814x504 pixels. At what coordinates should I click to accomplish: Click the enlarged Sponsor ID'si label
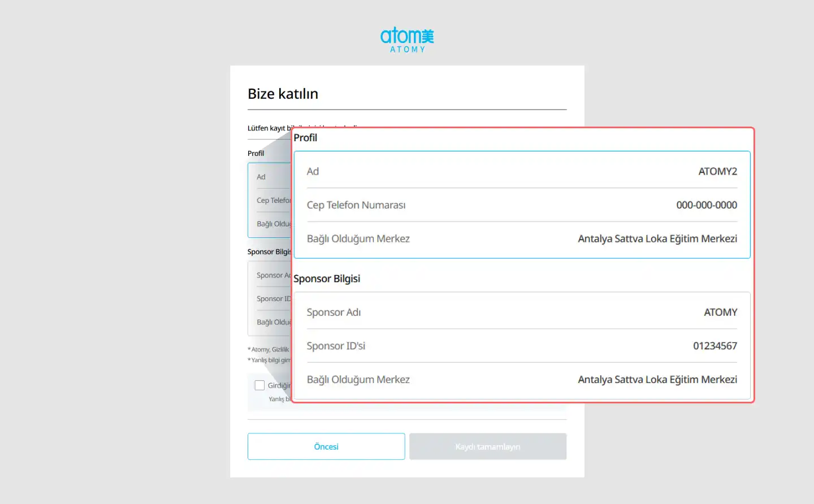pyautogui.click(x=336, y=346)
